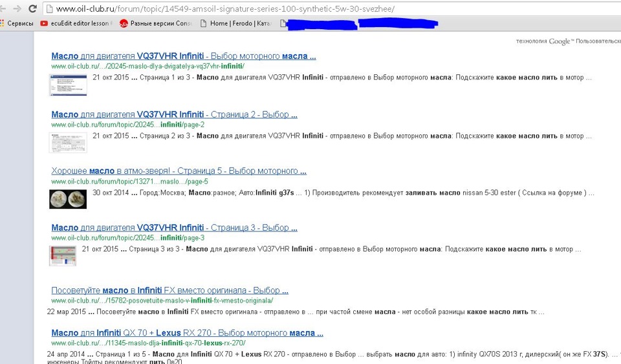Click URL ending infiniti/page-2
Screen dimensions: 621x364
[x=128, y=125]
